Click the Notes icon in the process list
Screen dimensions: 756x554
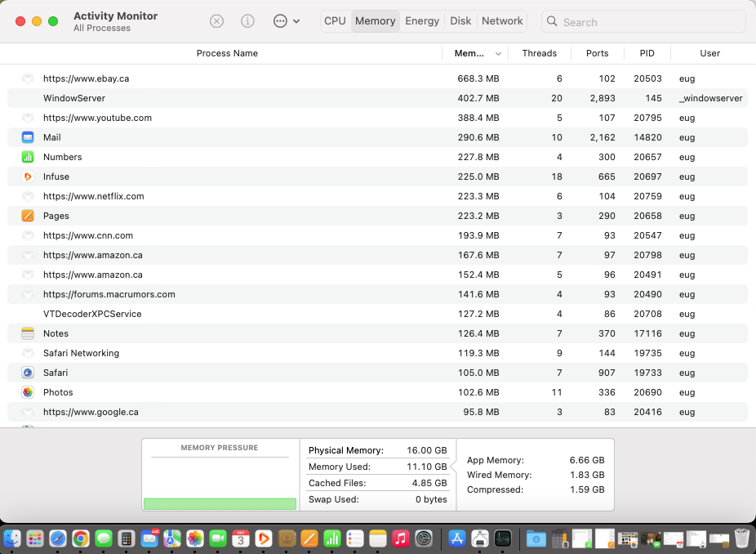point(27,333)
